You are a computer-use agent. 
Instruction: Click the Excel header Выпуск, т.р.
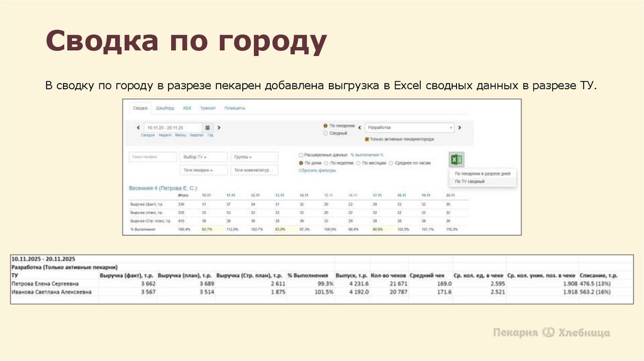[352, 275]
